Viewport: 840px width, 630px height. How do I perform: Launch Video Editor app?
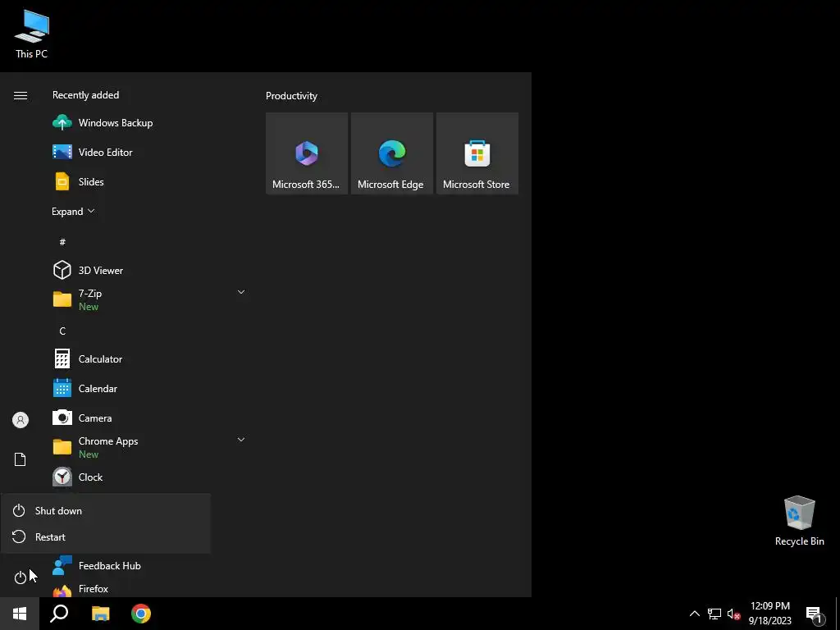[150, 152]
